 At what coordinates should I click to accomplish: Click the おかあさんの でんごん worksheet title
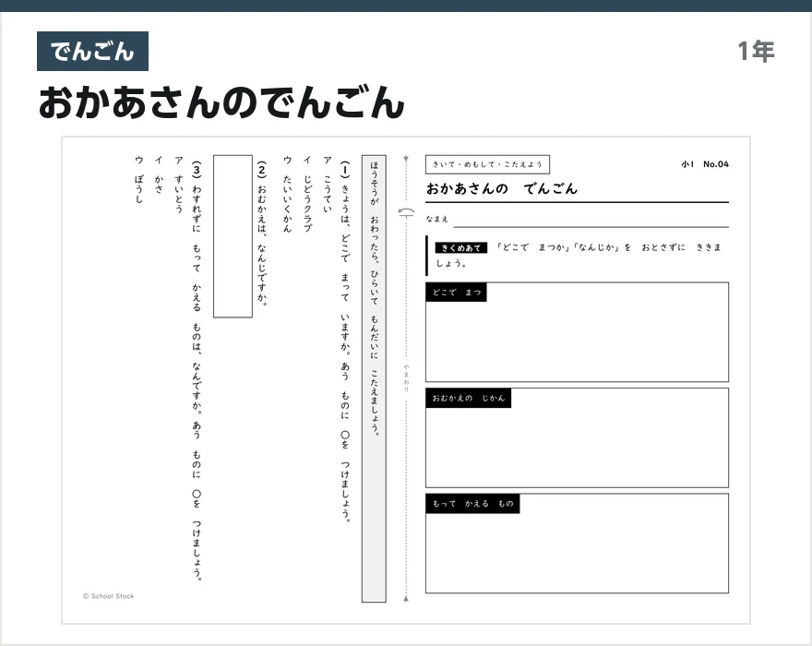coord(501,188)
